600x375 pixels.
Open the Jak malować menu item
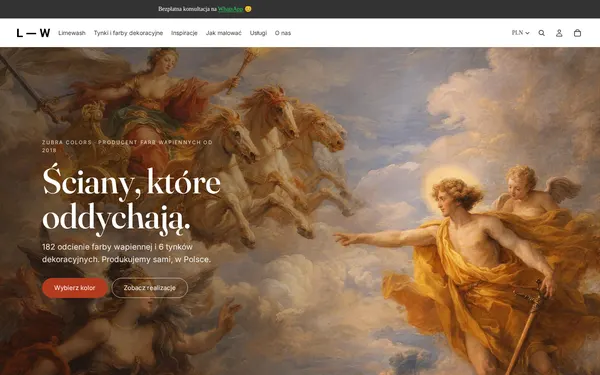(x=223, y=33)
